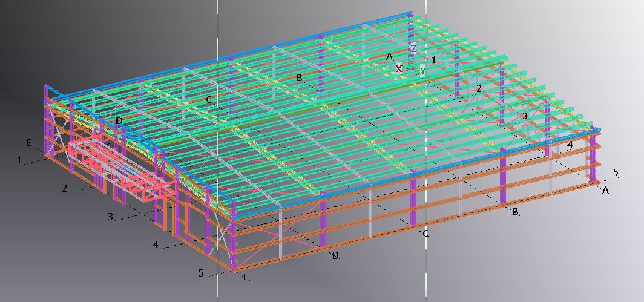Viewport: 644px width, 302px height.
Task: Click grid label 5 at bottom front corner
Action: click(201, 273)
